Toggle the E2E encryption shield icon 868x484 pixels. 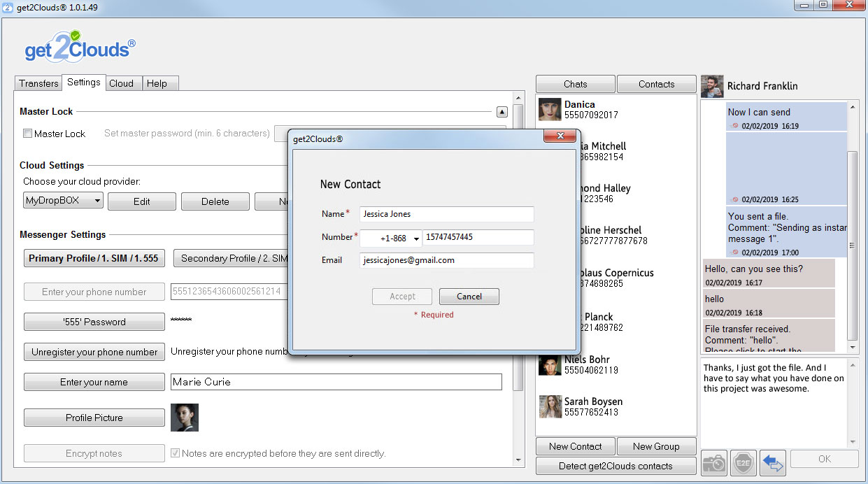744,462
